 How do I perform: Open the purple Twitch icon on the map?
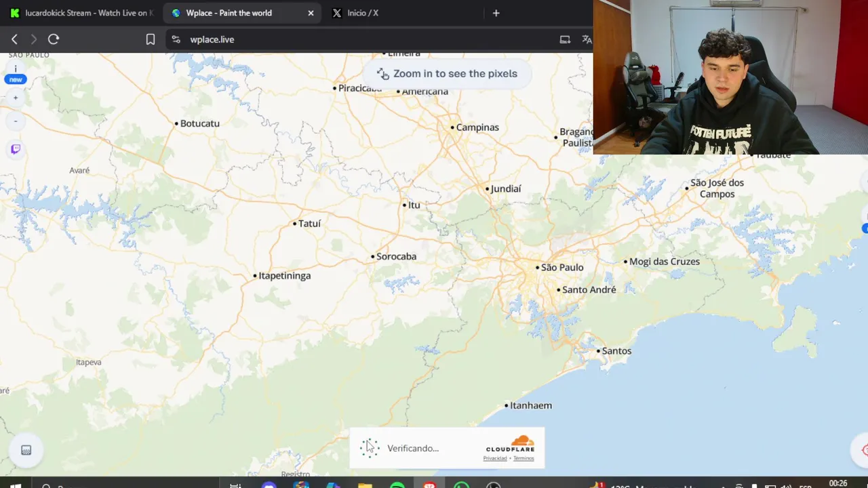pyautogui.click(x=16, y=149)
